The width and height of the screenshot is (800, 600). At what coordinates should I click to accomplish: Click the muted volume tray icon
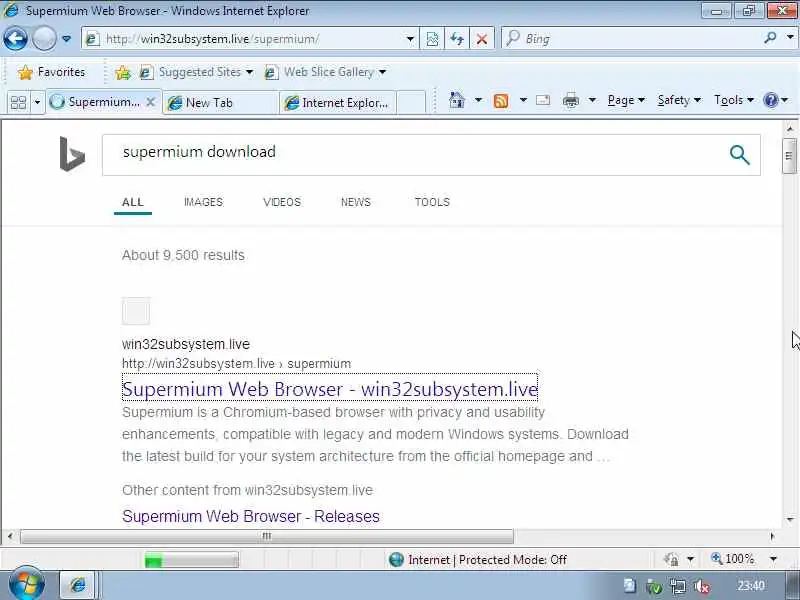(702, 587)
